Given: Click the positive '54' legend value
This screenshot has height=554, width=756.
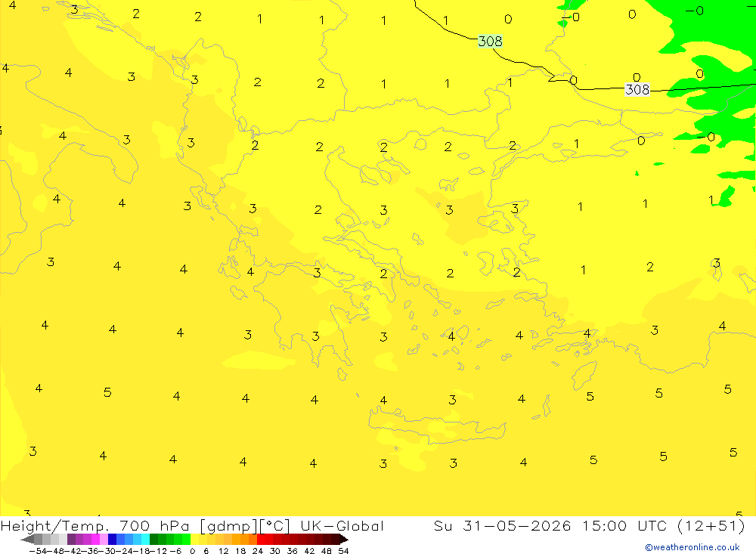Looking at the screenshot, I should pos(343,551).
